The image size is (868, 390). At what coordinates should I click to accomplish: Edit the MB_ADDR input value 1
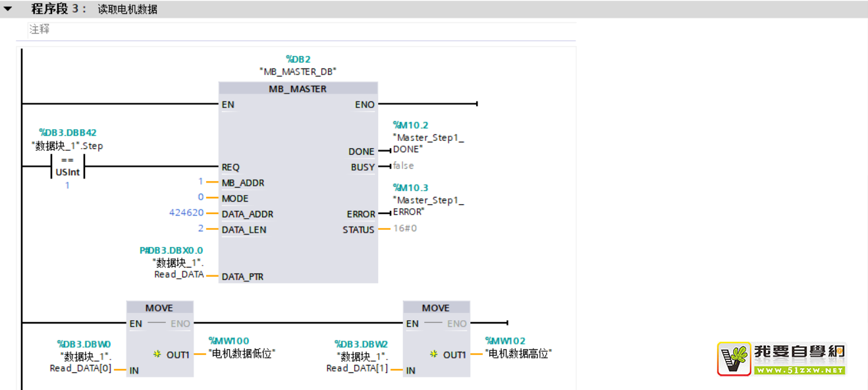click(x=200, y=182)
